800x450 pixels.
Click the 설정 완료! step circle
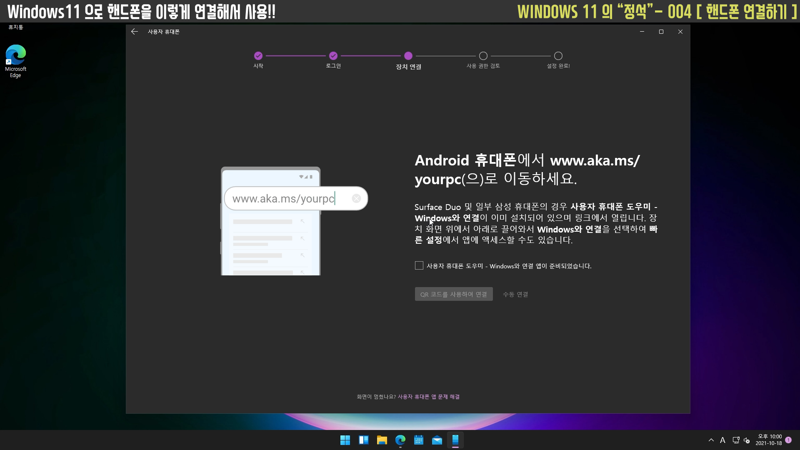[x=558, y=56]
